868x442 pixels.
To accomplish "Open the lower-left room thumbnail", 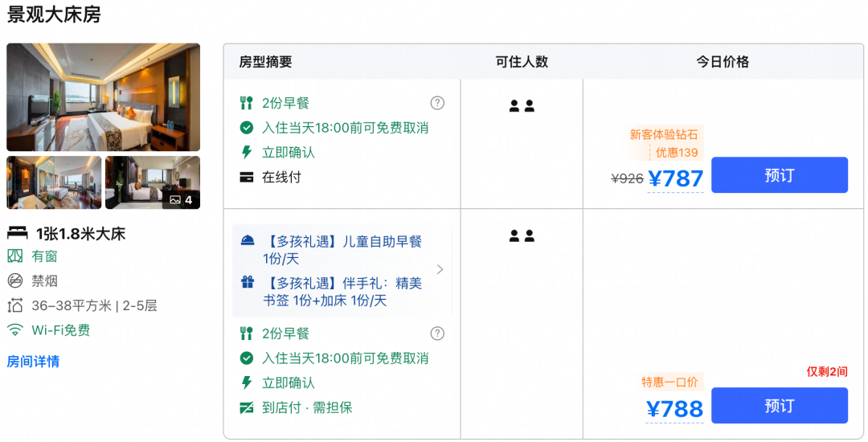I will (x=54, y=182).
